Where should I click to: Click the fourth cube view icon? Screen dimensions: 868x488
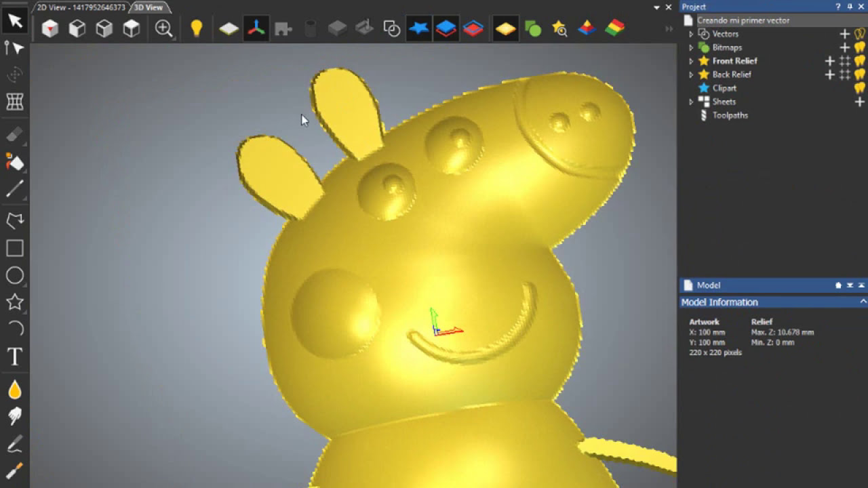[131, 28]
